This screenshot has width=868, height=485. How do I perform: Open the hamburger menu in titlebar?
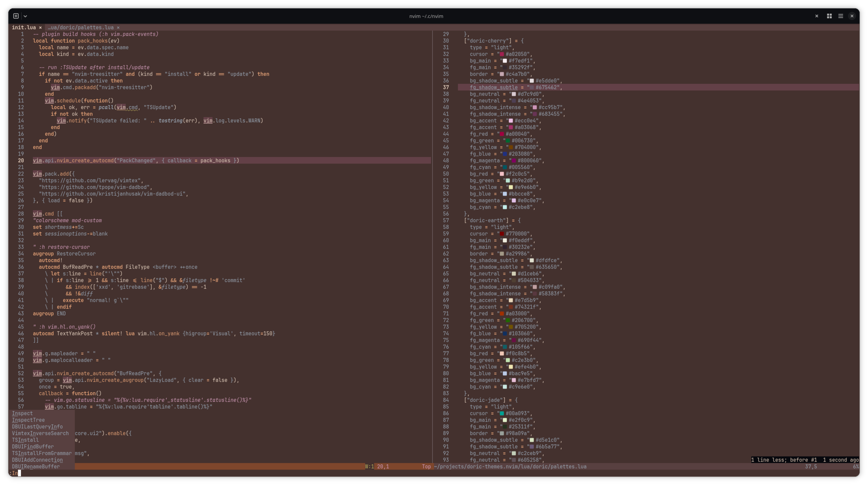841,16
